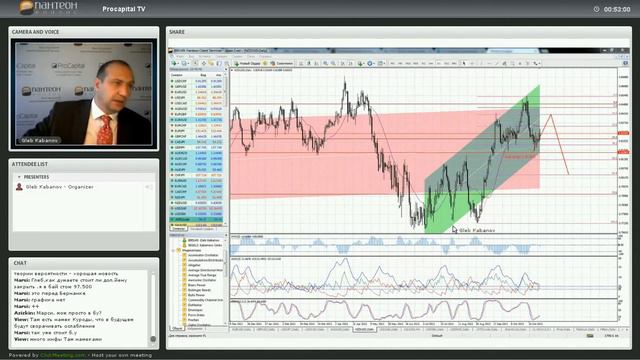
Task: Click the Indicators list toolbar icon
Action: click(360, 63)
